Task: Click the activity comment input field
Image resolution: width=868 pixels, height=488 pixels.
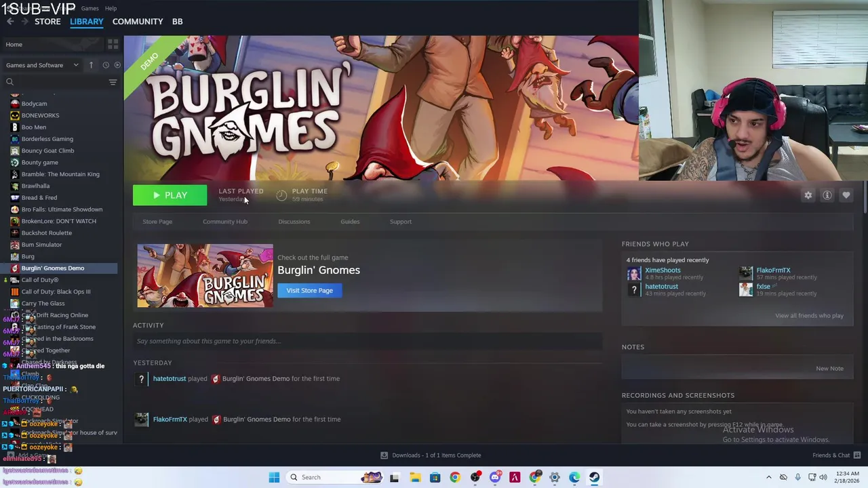Action: click(x=368, y=341)
